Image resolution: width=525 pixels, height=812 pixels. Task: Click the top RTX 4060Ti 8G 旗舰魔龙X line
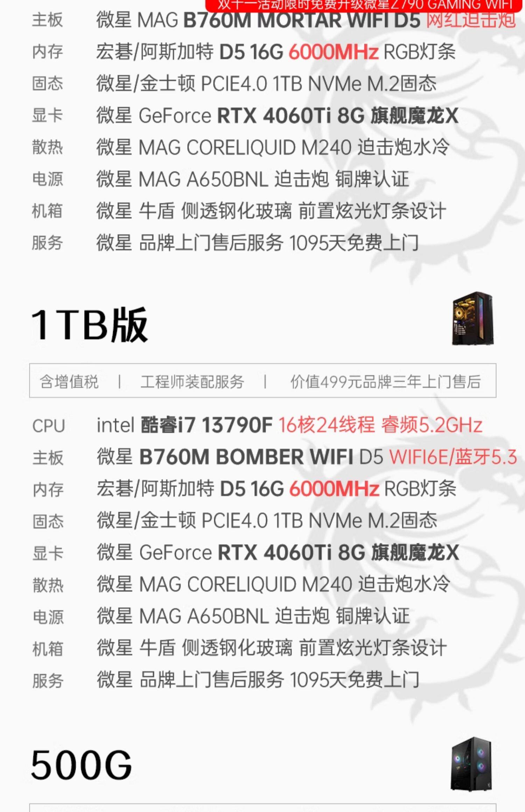(x=277, y=115)
